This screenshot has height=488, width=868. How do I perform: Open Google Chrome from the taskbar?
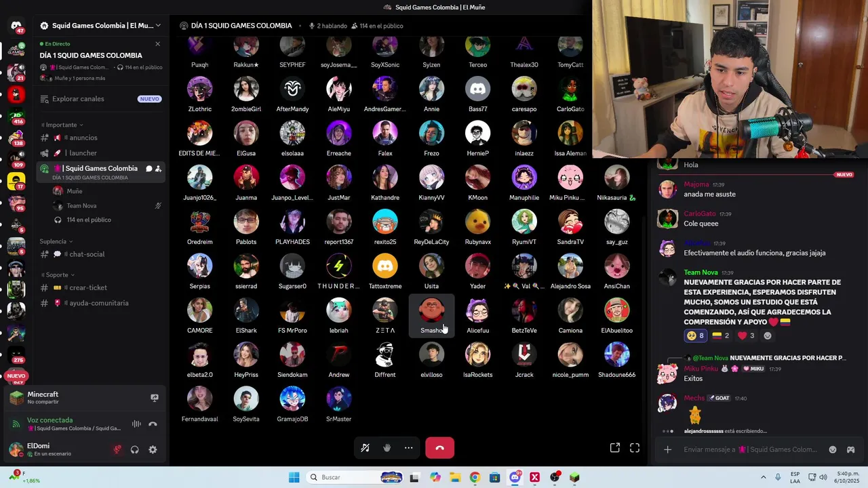475,477
